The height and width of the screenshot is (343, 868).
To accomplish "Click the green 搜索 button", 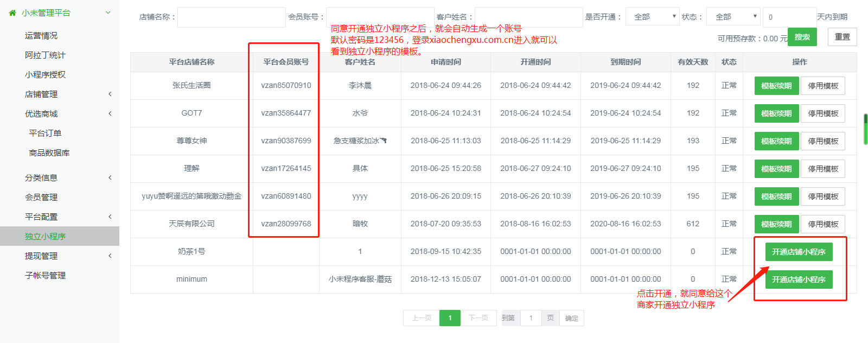I will tap(802, 37).
